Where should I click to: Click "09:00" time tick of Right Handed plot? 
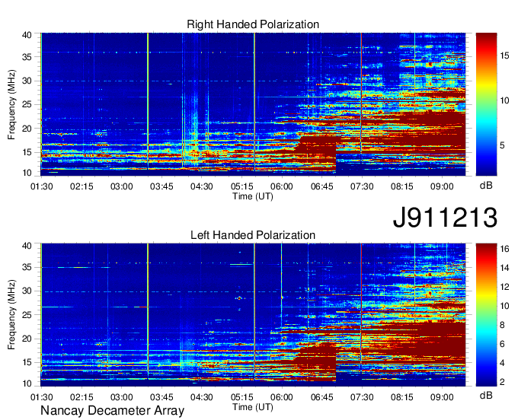442,186
